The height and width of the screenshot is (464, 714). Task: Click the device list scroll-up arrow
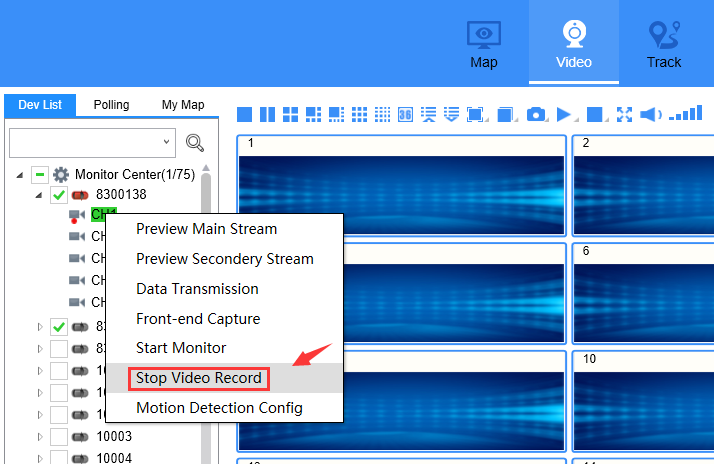point(206,168)
